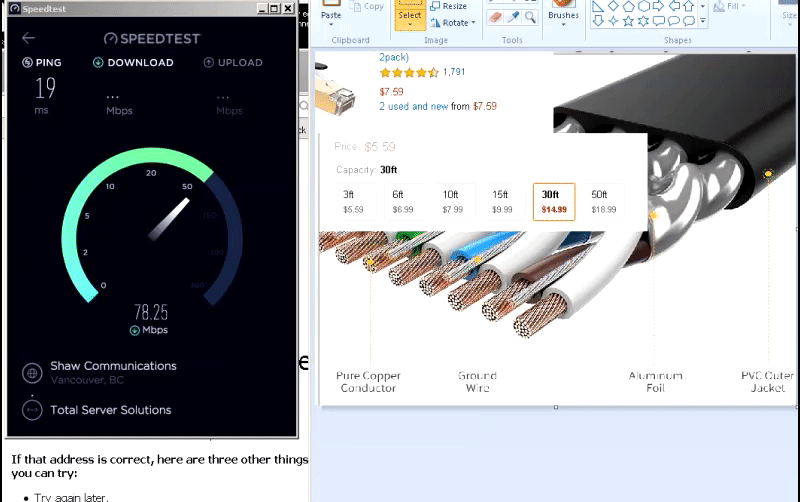Screen dimensions: 800x502
Task: Click 'Pure Copper Conductor' label in canvas
Action: [x=368, y=382]
